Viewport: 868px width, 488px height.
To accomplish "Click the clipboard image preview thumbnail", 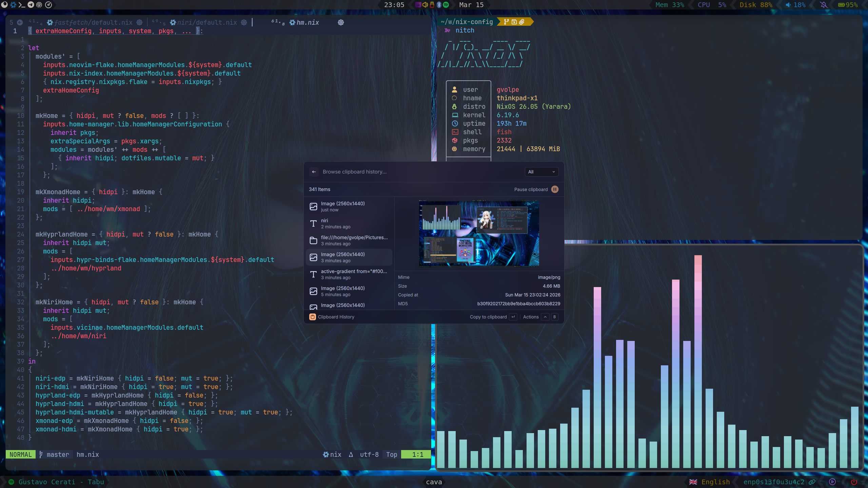I will click(479, 233).
